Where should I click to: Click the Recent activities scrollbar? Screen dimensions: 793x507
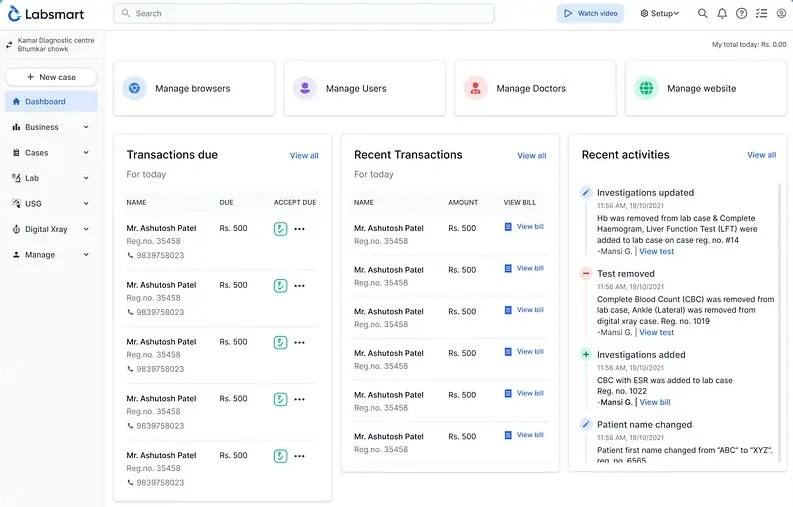coord(779,322)
